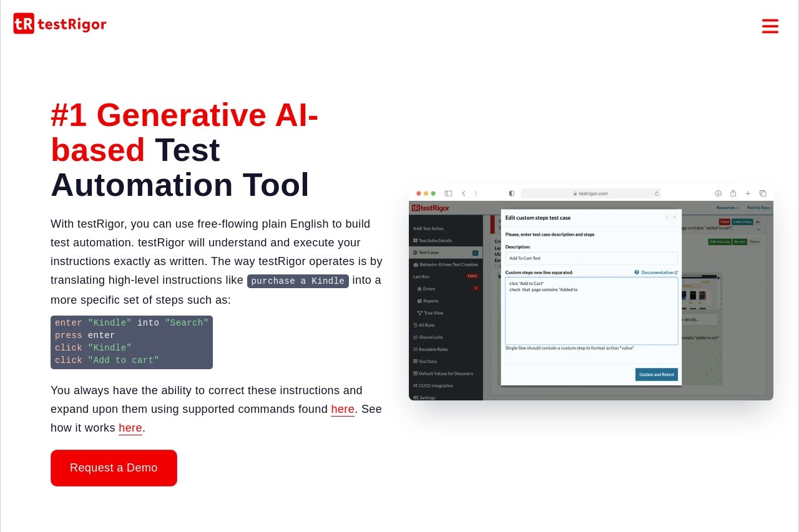Select the 'purchase a Kindle' inline code
Viewport: 799px width, 532px height.
point(298,281)
